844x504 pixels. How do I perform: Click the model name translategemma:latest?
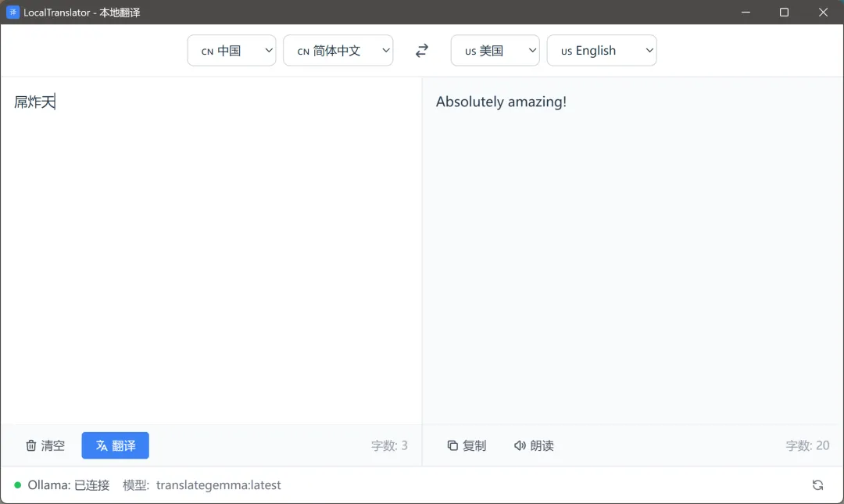tap(219, 485)
